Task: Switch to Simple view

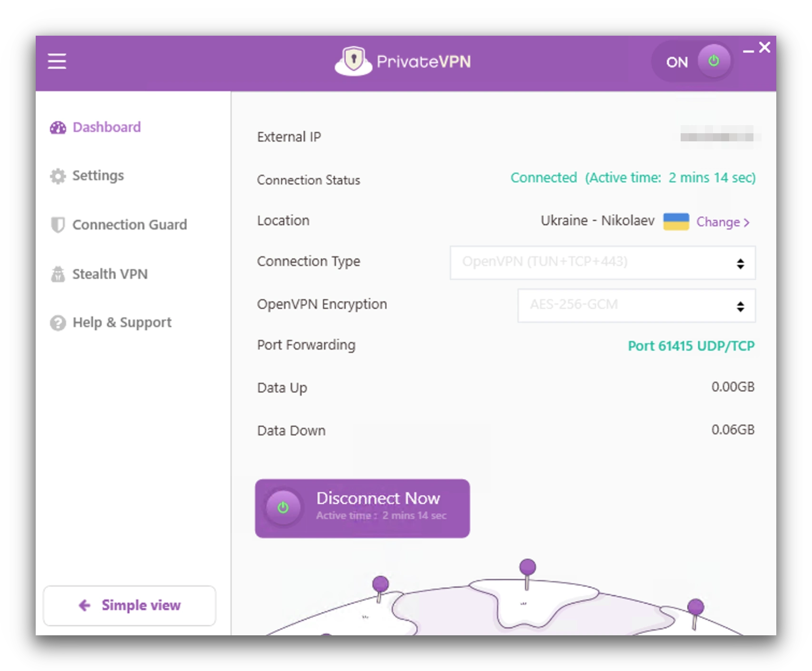Action: tap(129, 605)
